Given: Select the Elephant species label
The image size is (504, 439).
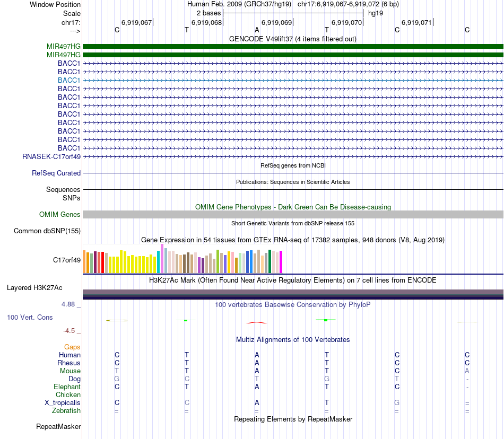Looking at the screenshot, I should (67, 387).
